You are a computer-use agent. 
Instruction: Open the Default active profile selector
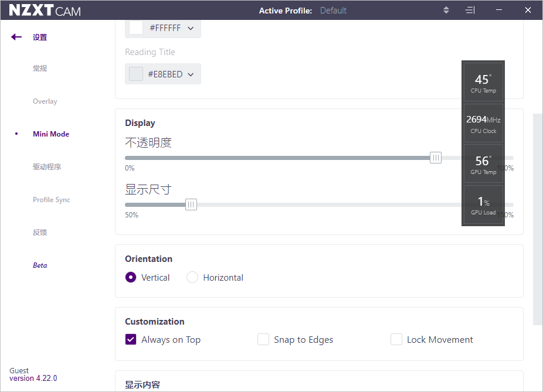tap(333, 11)
